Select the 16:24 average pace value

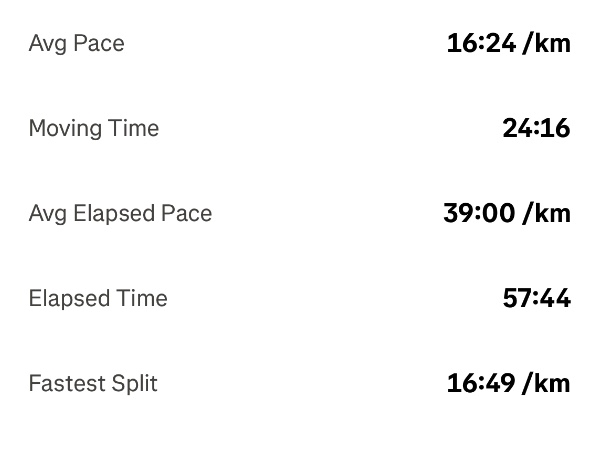(479, 44)
